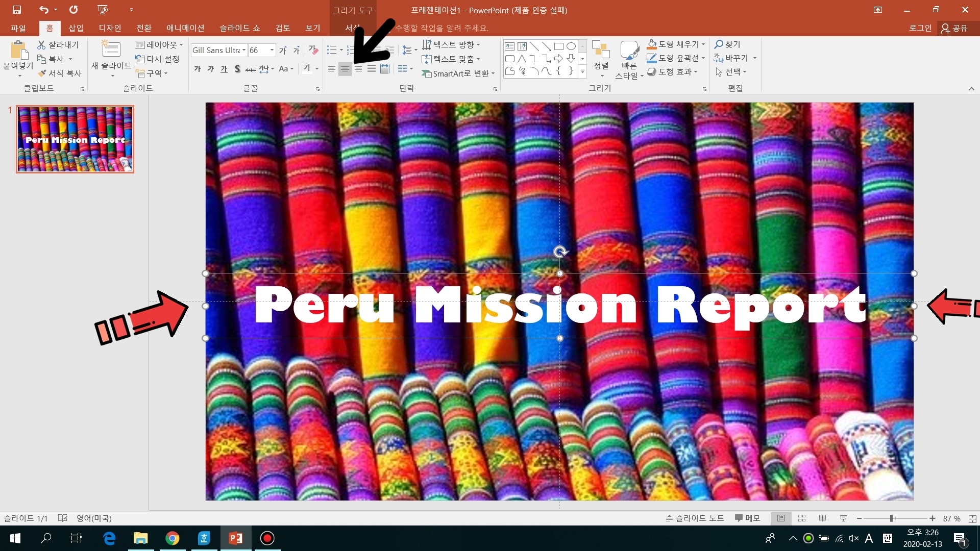Click the Clear All Formatting eraser icon
This screenshot has height=551, width=980.
click(313, 50)
